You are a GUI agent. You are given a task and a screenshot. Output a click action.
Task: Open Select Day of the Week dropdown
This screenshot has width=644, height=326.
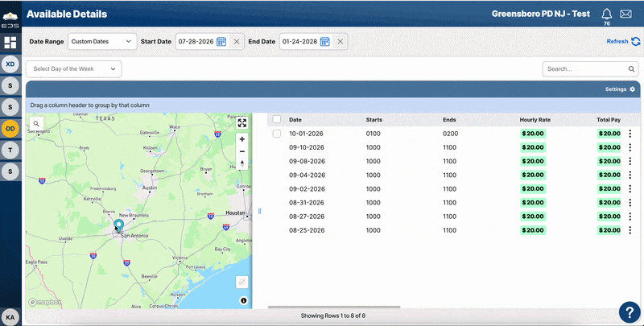[x=74, y=69]
